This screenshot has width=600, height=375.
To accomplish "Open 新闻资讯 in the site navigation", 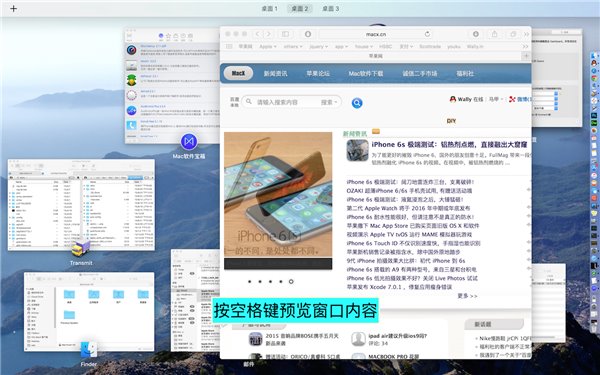I will pyautogui.click(x=275, y=73).
